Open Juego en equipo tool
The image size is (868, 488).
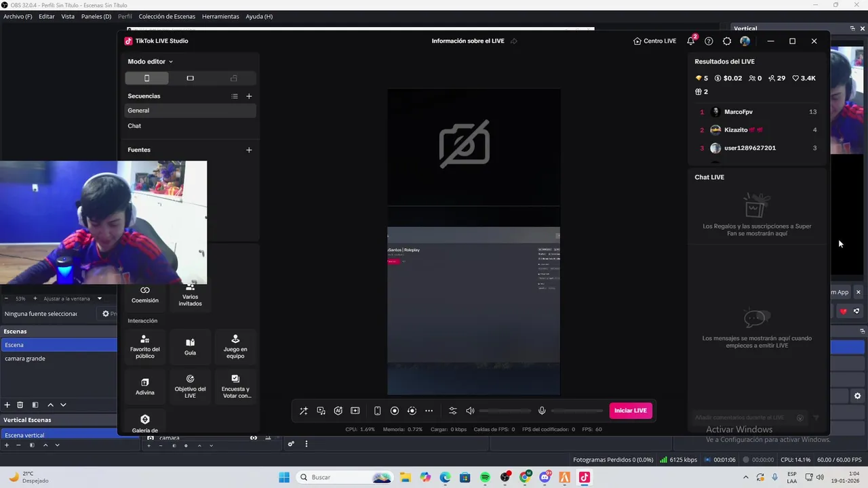[235, 346]
